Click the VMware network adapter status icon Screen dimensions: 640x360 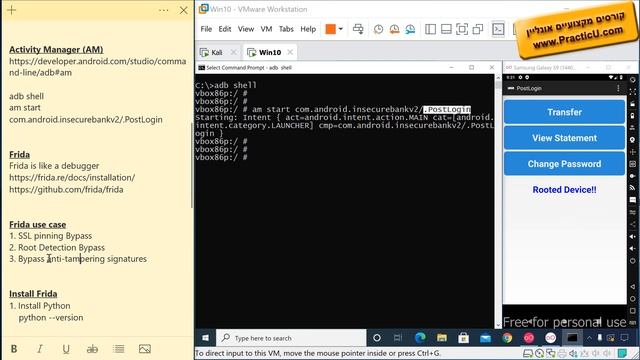(x=550, y=353)
